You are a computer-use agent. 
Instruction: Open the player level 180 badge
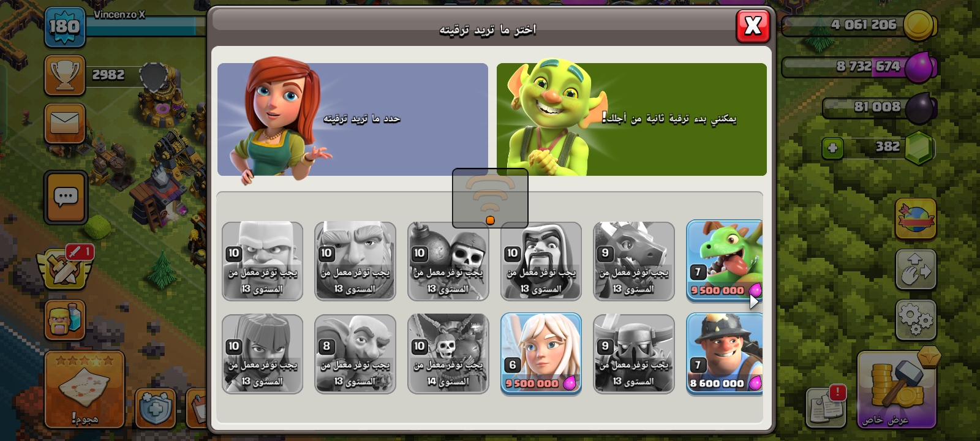pos(64,27)
